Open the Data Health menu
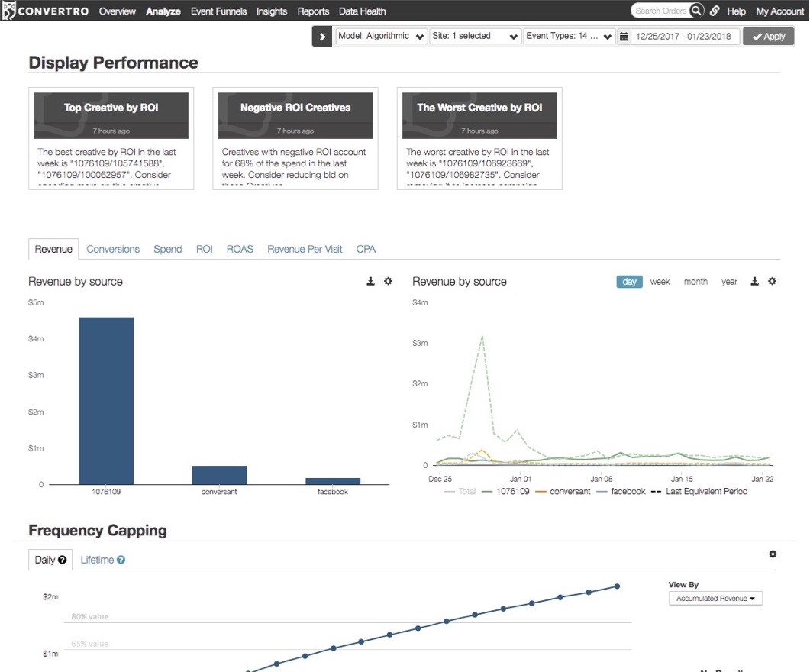This screenshot has width=810, height=672. point(362,11)
